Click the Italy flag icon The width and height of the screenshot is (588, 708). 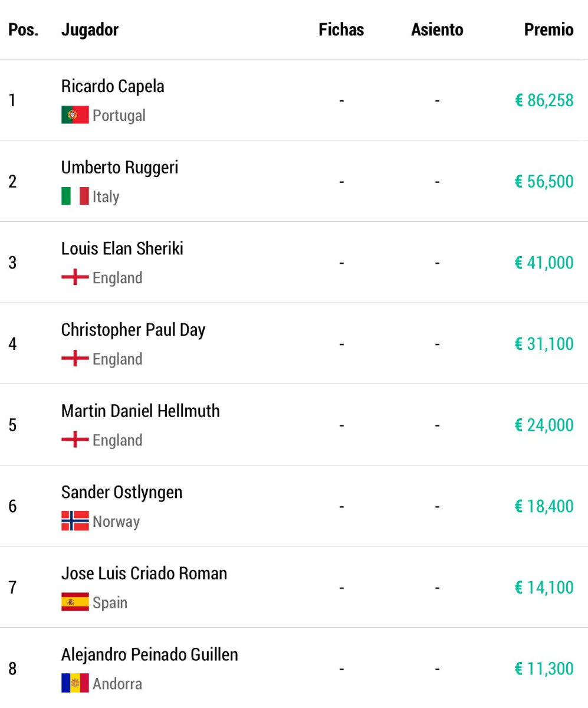[x=75, y=196]
